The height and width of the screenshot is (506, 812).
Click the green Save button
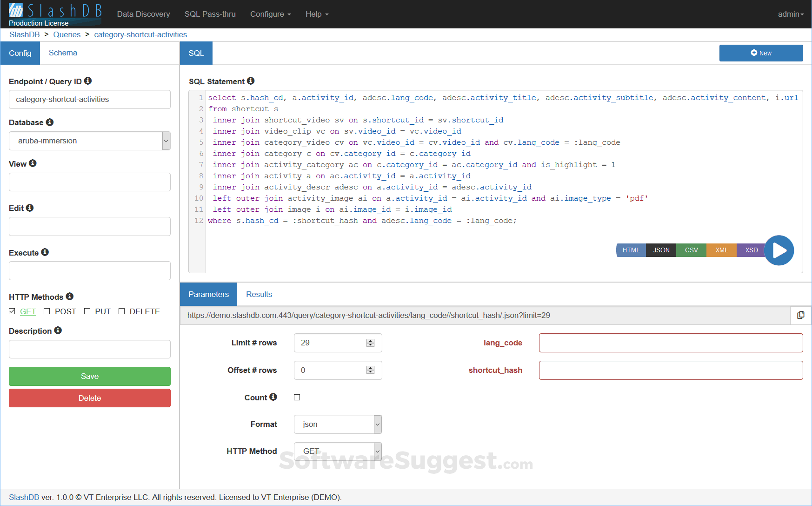pos(89,376)
